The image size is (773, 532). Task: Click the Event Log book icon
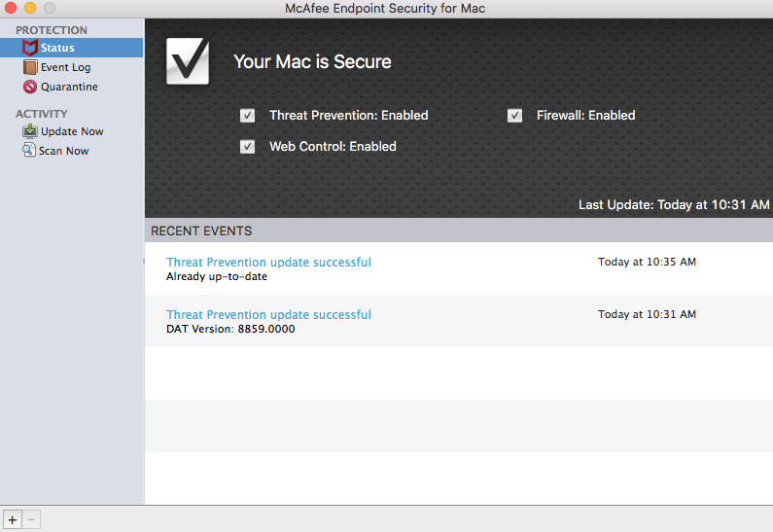pos(30,67)
